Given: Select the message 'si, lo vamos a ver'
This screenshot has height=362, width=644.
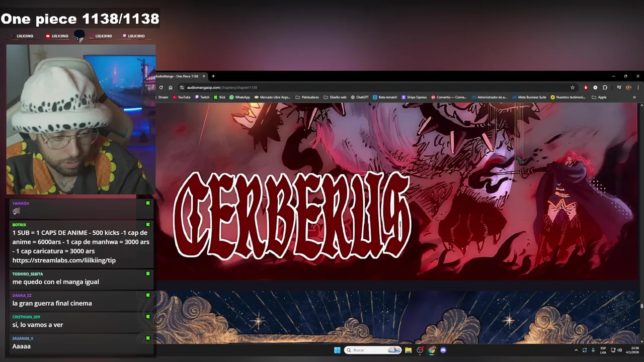Looking at the screenshot, I should tap(38, 325).
